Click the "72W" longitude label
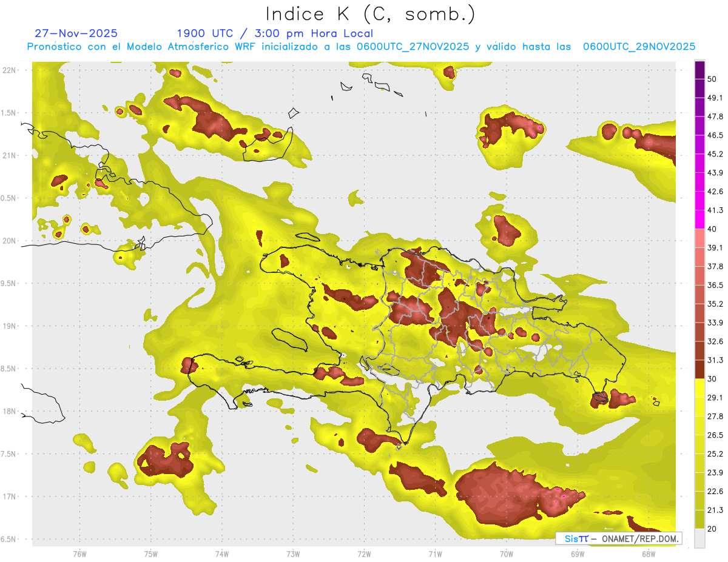The image size is (728, 562). (x=364, y=554)
